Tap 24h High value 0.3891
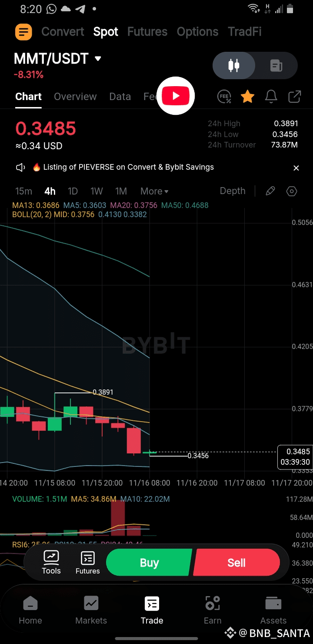The height and width of the screenshot is (644, 313). (x=286, y=124)
